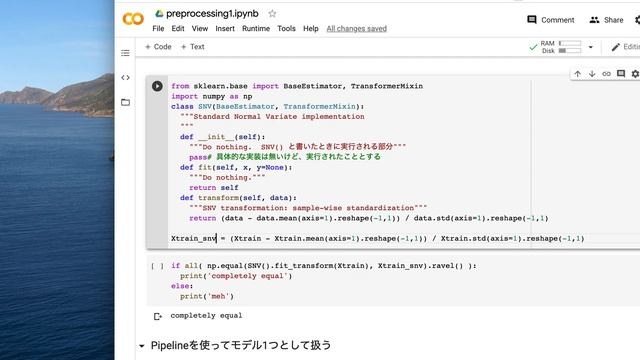The width and height of the screenshot is (640, 360).
Task: Click the print('meh') line
Action: pyautogui.click(x=207, y=296)
